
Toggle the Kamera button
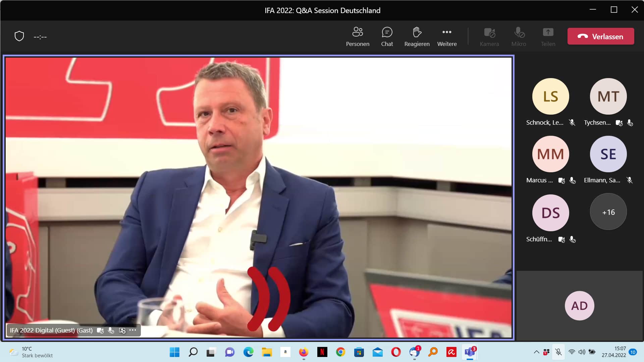coord(489,37)
